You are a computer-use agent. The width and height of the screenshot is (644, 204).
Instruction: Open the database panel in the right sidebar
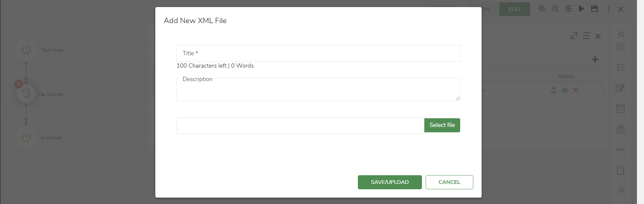(x=621, y=47)
